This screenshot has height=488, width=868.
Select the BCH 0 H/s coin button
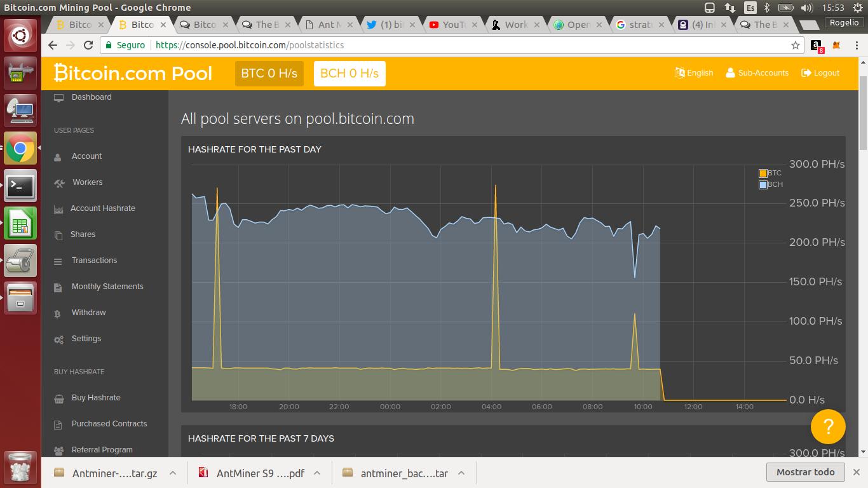pyautogui.click(x=349, y=73)
